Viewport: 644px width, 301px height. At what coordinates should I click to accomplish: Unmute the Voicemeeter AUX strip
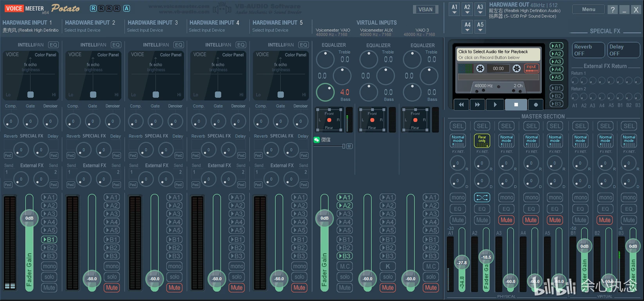pos(387,288)
